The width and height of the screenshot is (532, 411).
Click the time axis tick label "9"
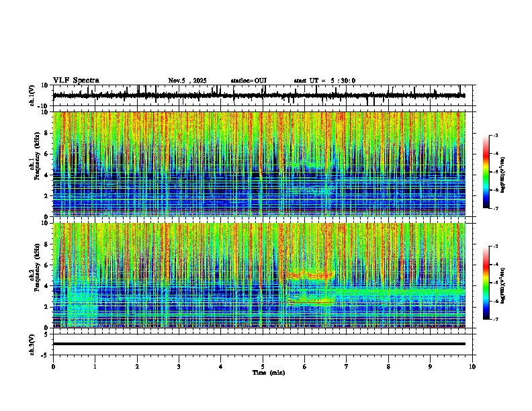(430, 367)
